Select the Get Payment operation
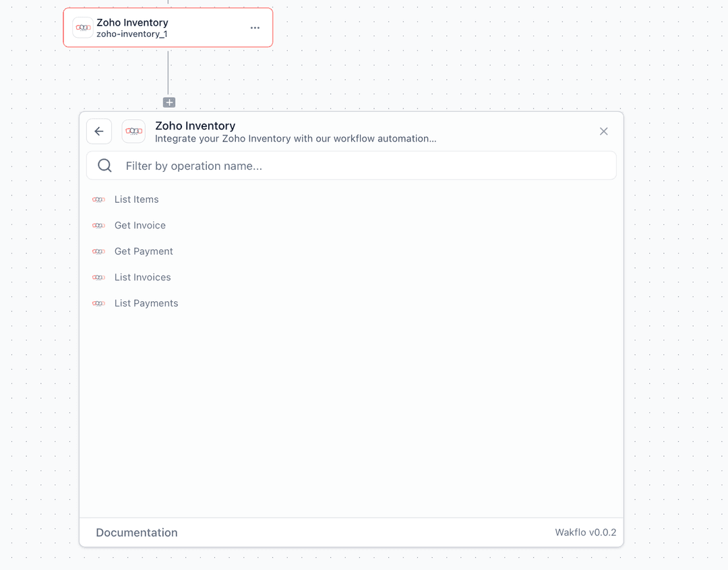The width and height of the screenshot is (728, 570). click(144, 251)
